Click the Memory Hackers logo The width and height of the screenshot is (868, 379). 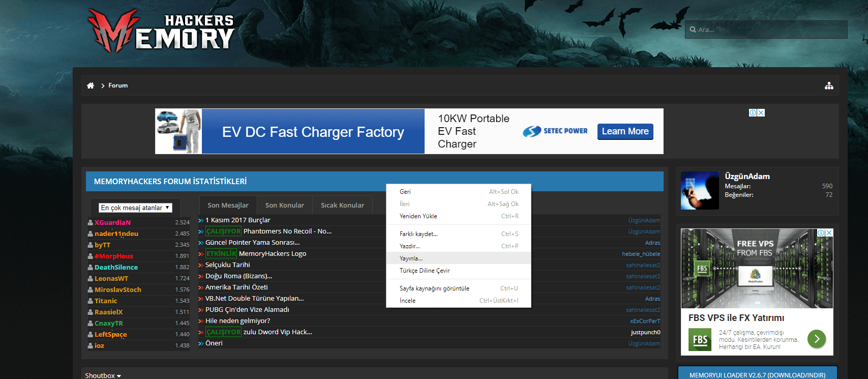161,31
